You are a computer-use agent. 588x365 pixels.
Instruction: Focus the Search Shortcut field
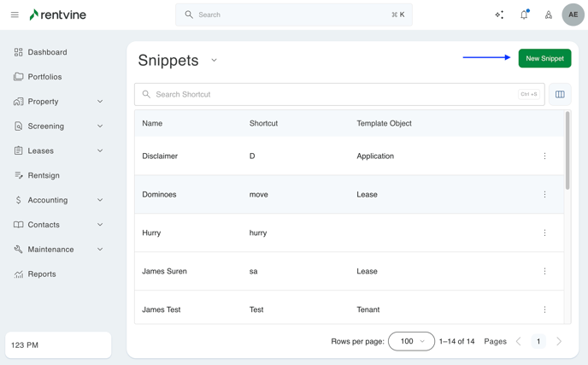pyautogui.click(x=333, y=94)
